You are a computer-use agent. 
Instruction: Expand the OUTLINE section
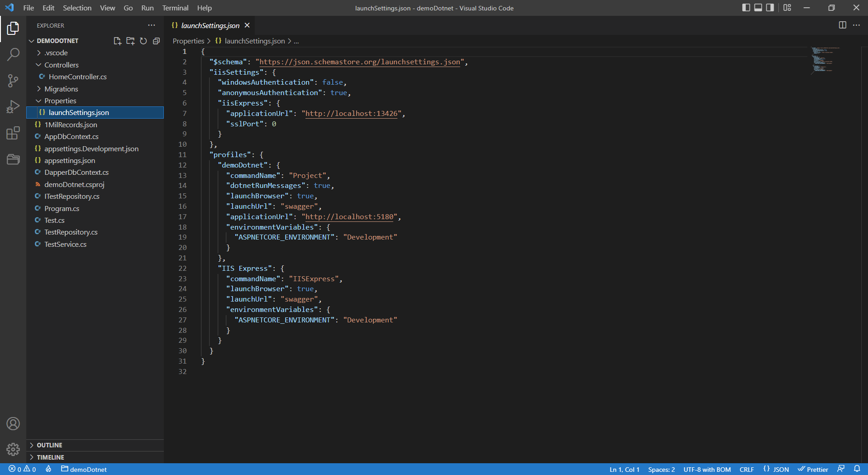point(49,445)
